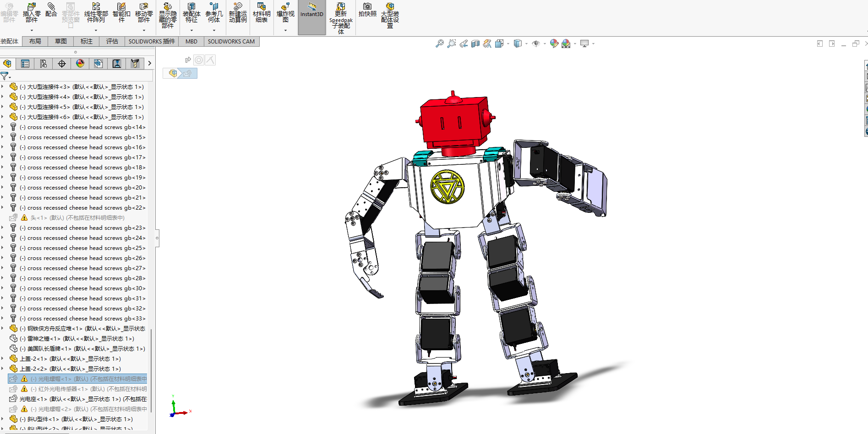
Task: Click the Apply Scene icon
Action: tap(566, 43)
